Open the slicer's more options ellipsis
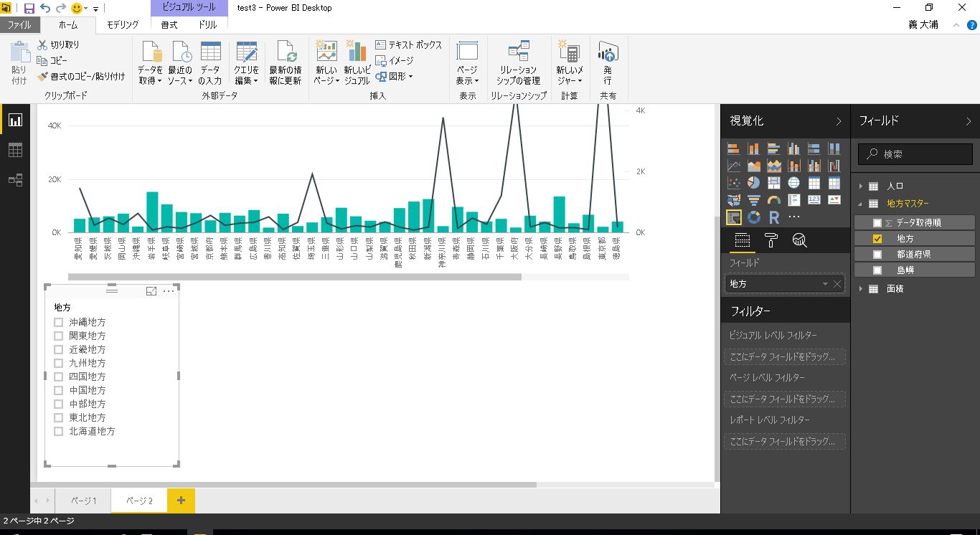 (x=169, y=291)
